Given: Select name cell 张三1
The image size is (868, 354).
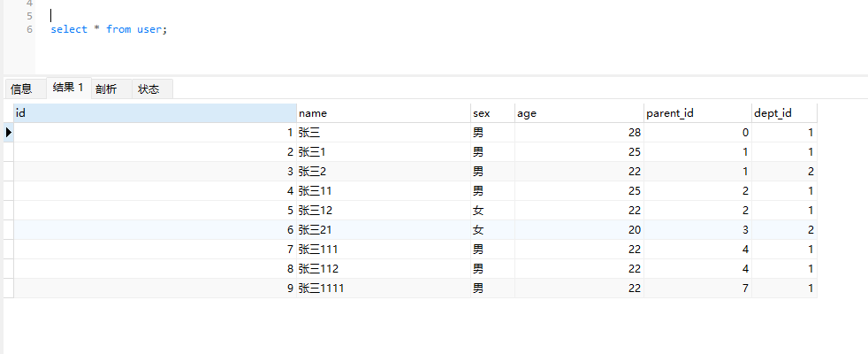Looking at the screenshot, I should pos(384,152).
